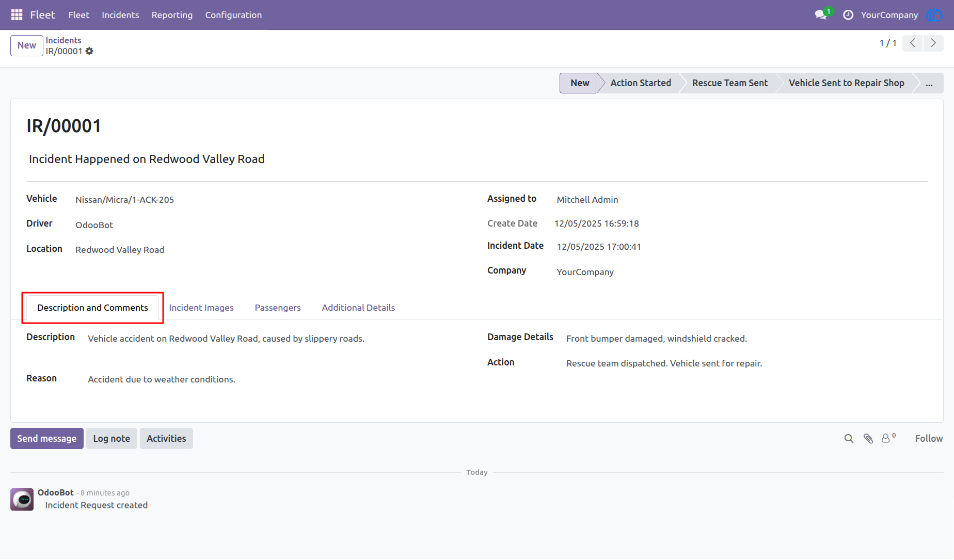954x560 pixels.
Task: Switch to Incident Images tab
Action: pyautogui.click(x=201, y=308)
